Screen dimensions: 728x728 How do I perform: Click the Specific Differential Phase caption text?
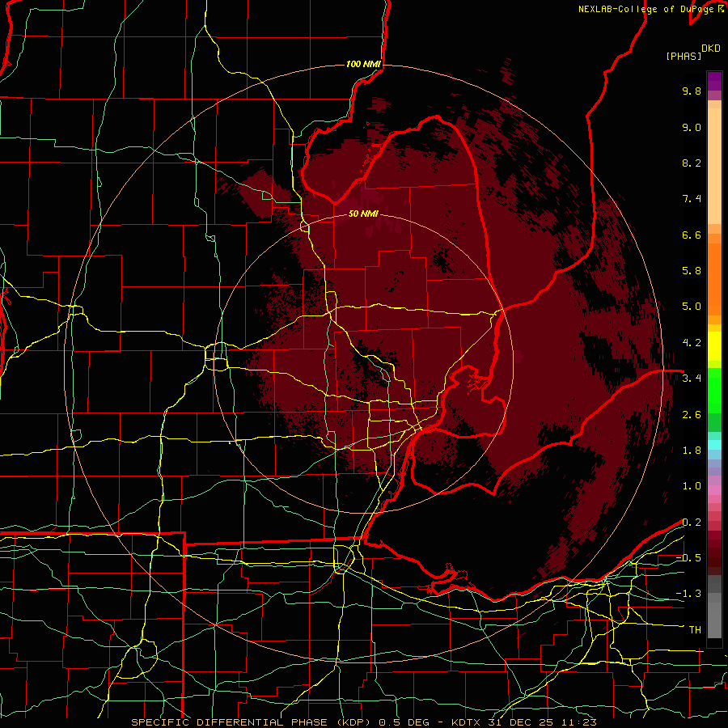[x=363, y=722]
